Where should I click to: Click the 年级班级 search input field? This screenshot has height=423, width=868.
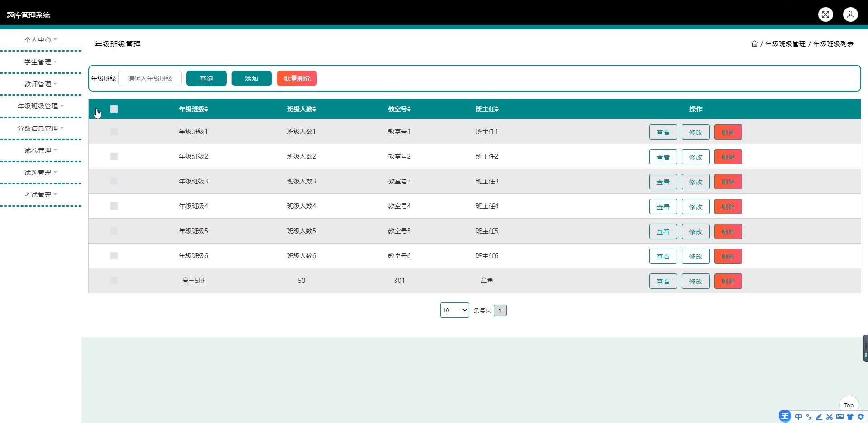point(150,79)
